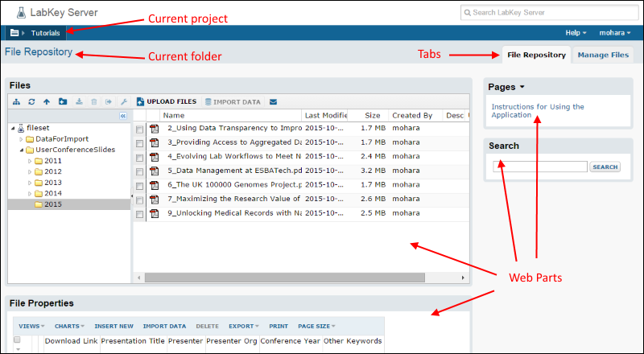Viewport: 644px width, 354px height.
Task: Sort by the Name column header
Action: pos(230,115)
